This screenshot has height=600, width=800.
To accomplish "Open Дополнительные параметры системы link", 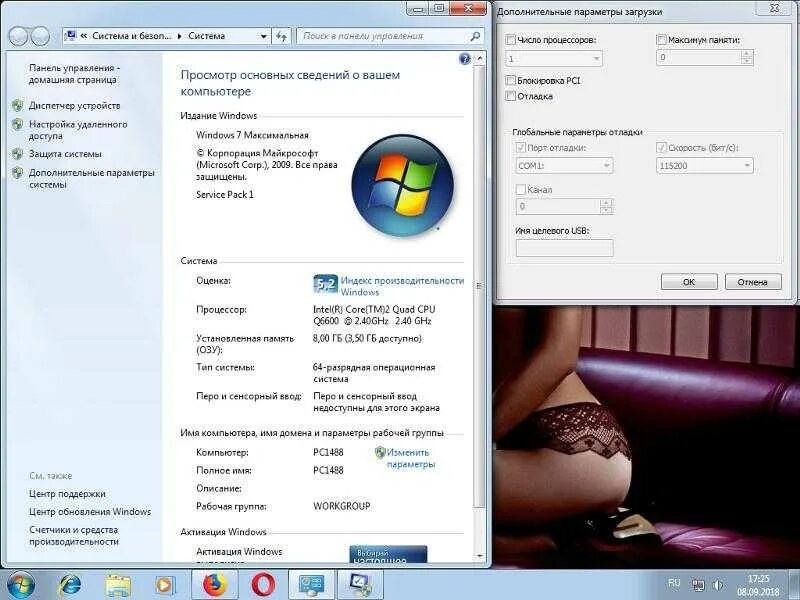I will (x=91, y=179).
